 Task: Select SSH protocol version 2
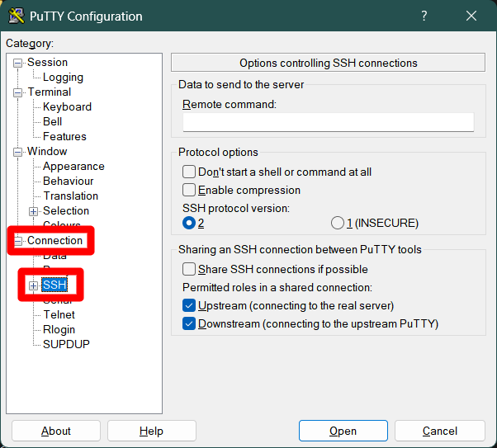pyautogui.click(x=189, y=223)
